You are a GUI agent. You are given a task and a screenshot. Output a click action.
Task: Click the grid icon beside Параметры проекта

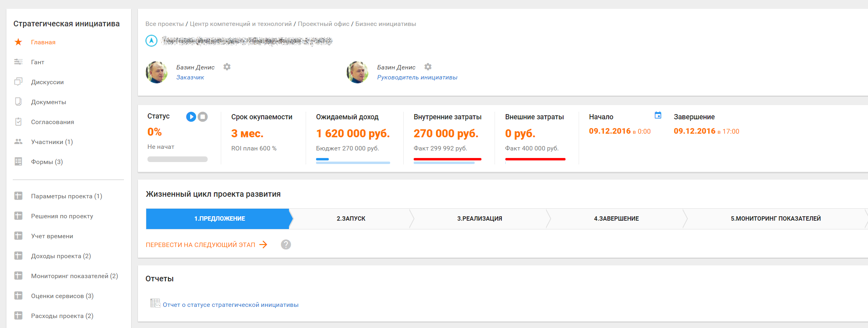18,196
